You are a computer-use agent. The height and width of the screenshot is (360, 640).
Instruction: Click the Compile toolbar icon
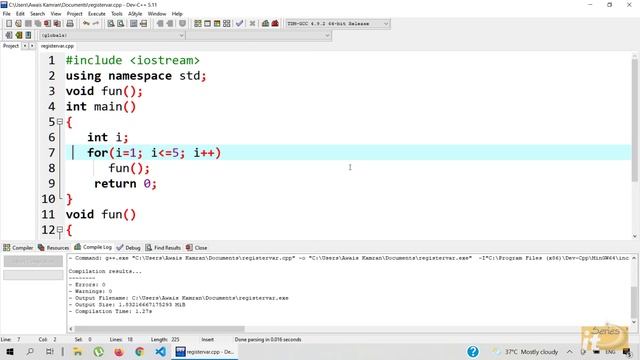198,24
